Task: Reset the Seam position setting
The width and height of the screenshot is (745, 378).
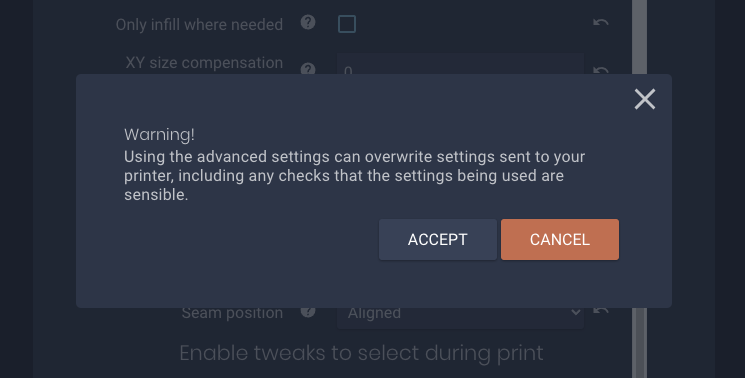Action: click(x=601, y=311)
